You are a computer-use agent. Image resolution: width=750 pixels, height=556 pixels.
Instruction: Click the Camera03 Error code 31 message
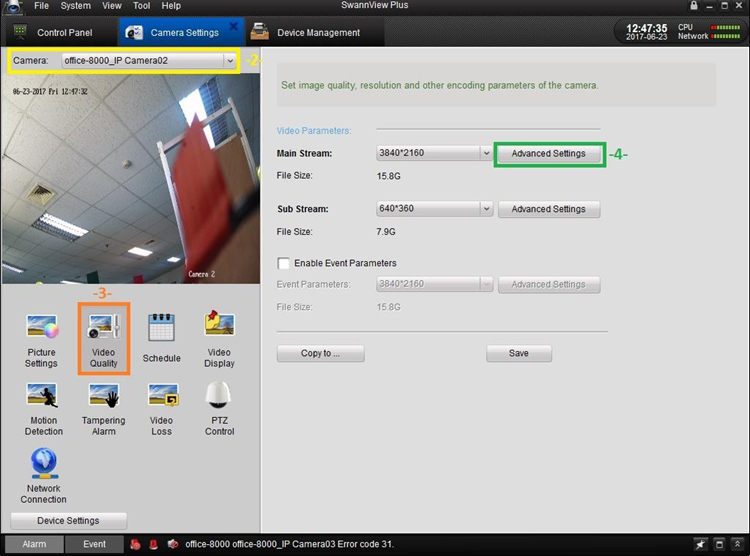(x=289, y=544)
